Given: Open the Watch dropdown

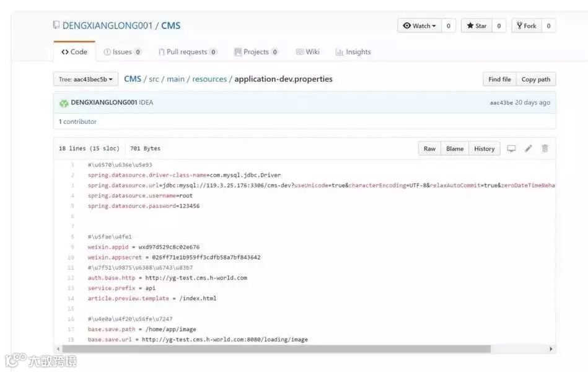Looking at the screenshot, I should (419, 26).
